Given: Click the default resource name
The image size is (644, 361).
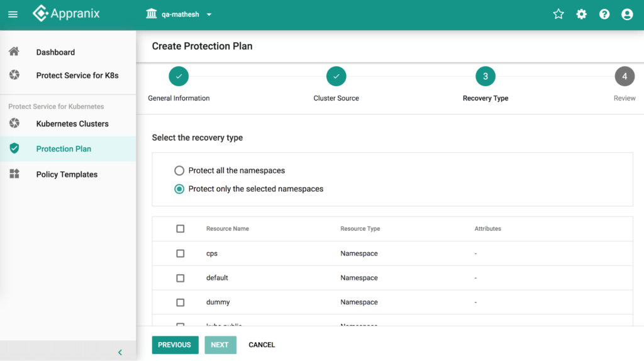Looking at the screenshot, I should tap(217, 277).
